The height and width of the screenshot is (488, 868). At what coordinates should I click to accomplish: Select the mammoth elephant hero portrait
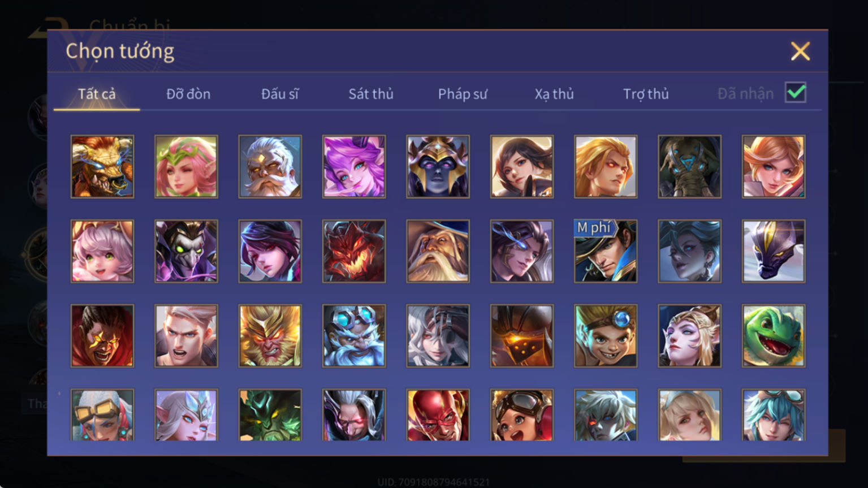(x=689, y=167)
